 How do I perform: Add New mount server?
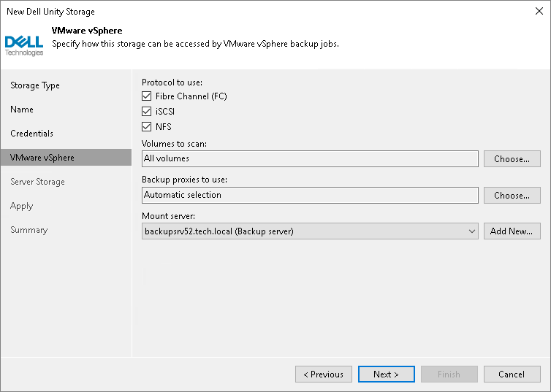(x=512, y=231)
